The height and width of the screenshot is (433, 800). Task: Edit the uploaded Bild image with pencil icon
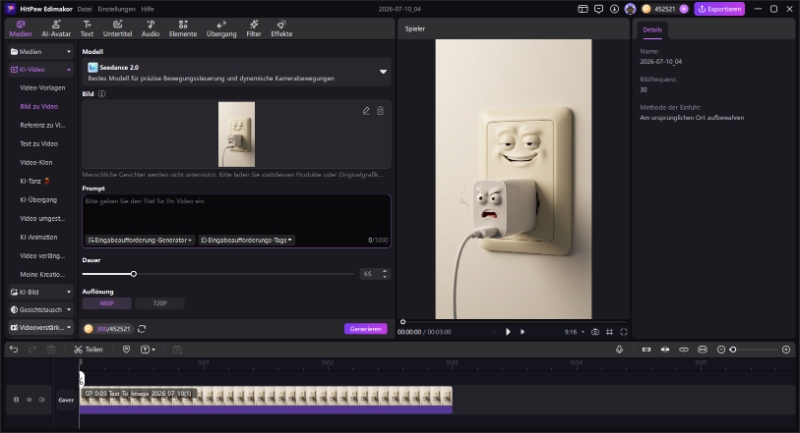coord(366,111)
